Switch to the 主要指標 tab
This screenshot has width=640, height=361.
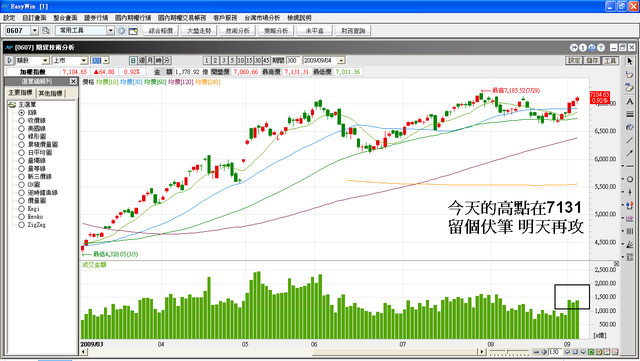20,93
